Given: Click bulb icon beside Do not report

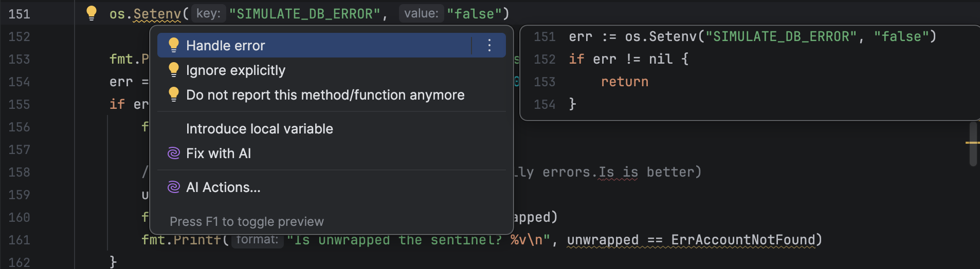Looking at the screenshot, I should (174, 94).
